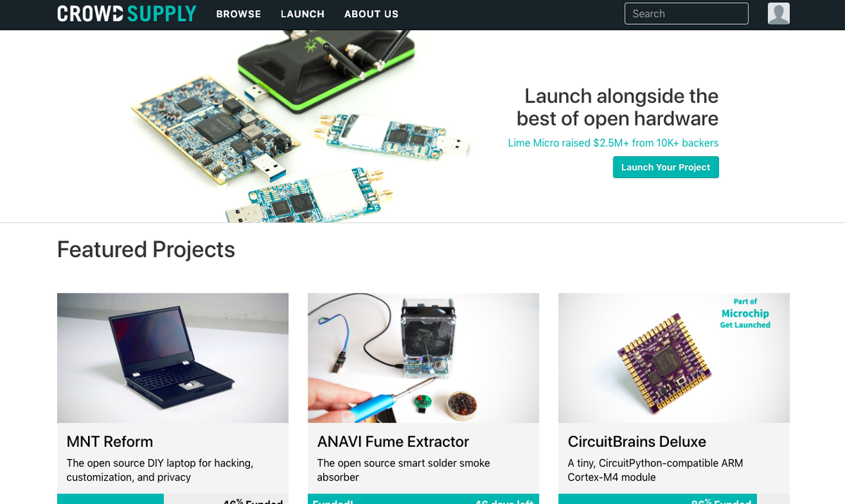Go to the Launch page
The image size is (845, 504).
coord(303,14)
